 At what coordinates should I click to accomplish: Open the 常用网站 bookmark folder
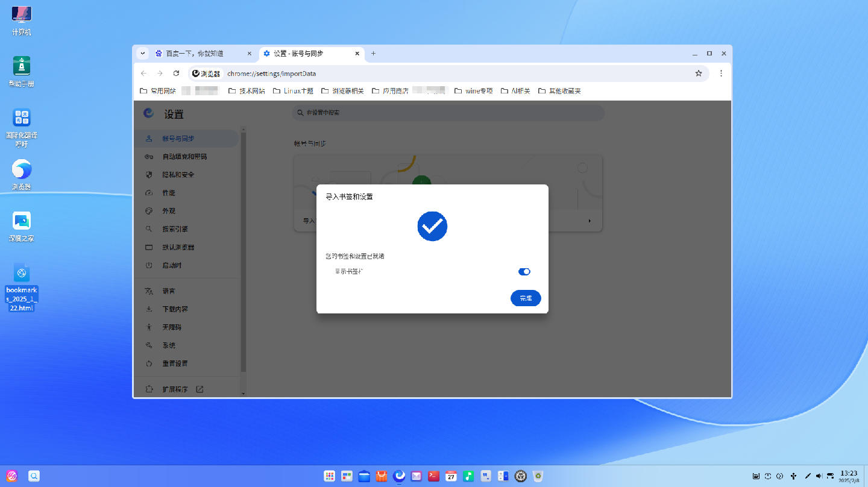click(158, 91)
